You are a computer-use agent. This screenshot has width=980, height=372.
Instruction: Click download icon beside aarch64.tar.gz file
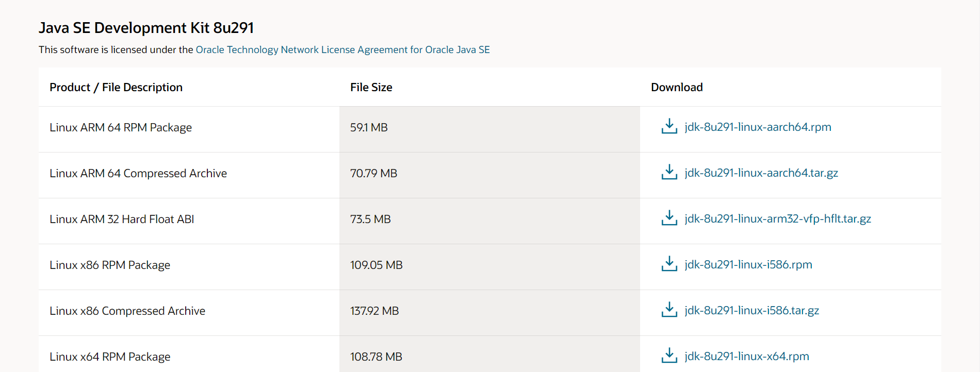coord(669,173)
